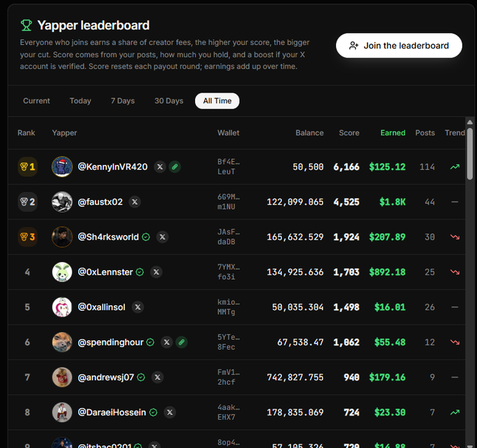Click the Wallet column header
This screenshot has width=477, height=448.
[x=228, y=133]
